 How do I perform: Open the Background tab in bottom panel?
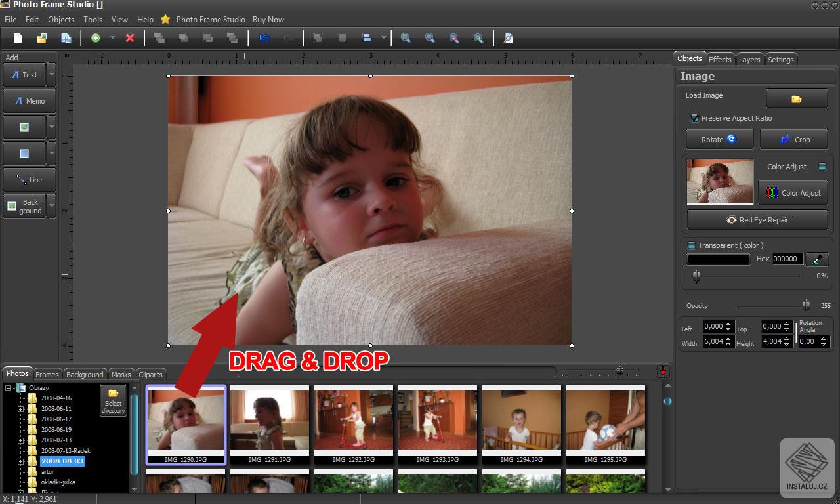(x=85, y=374)
